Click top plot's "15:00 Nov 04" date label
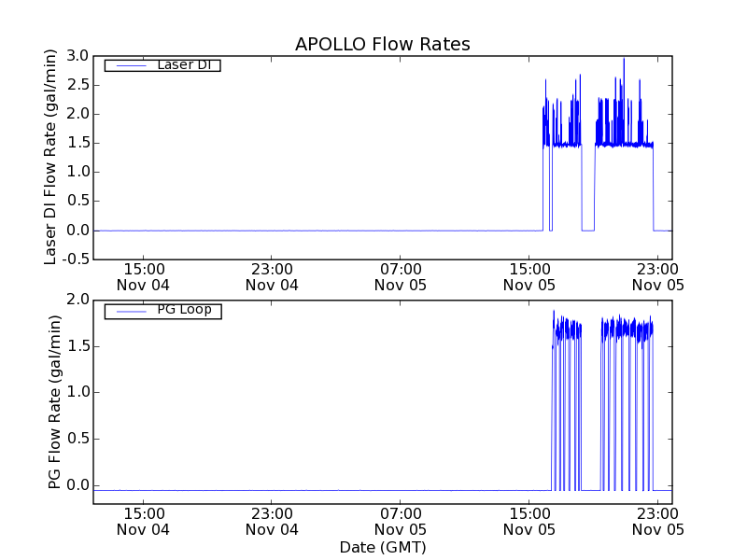The width and height of the screenshot is (747, 560). tap(144, 277)
